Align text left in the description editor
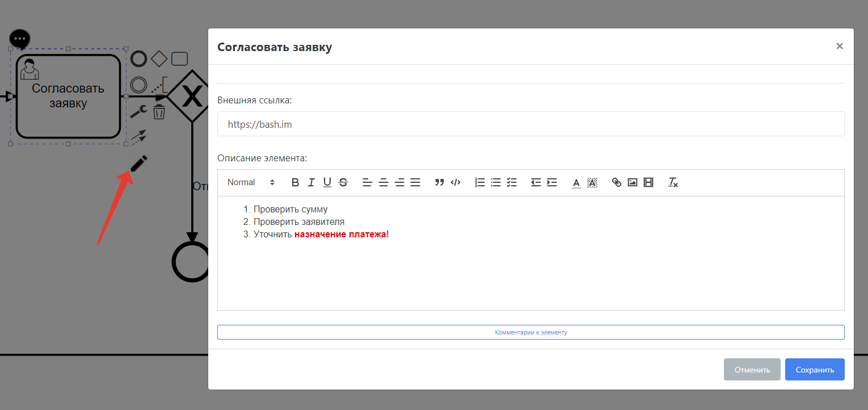868x410 pixels. pos(367,182)
